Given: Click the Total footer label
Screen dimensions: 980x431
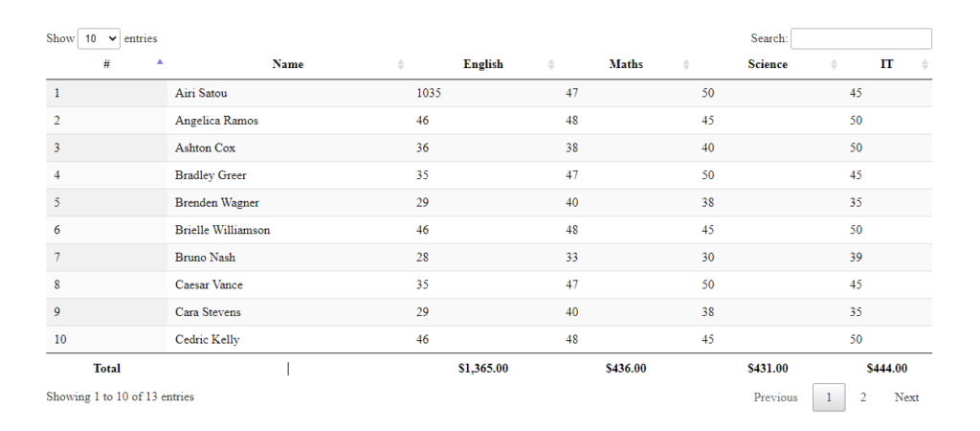Looking at the screenshot, I should (107, 369).
